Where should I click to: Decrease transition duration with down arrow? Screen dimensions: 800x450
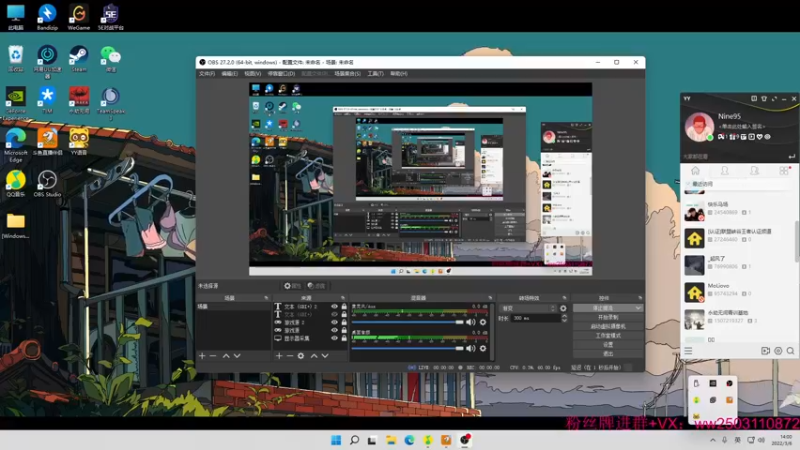[x=564, y=320]
